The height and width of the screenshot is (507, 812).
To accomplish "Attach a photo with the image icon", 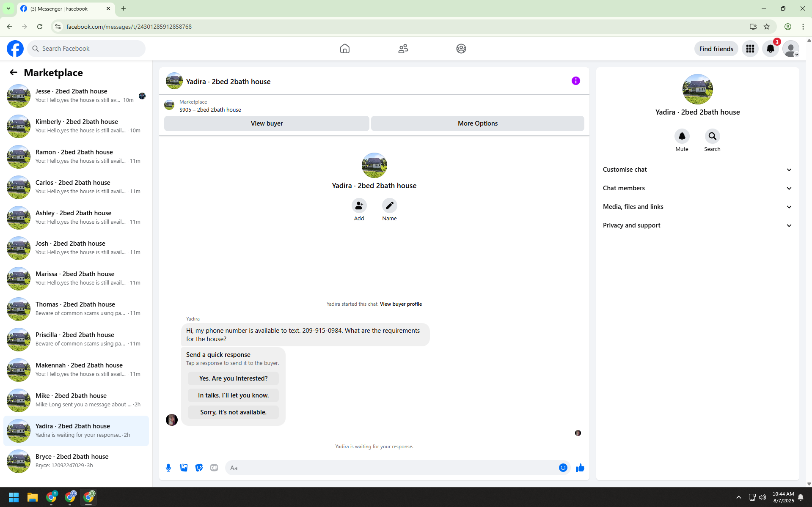I will coord(184,468).
